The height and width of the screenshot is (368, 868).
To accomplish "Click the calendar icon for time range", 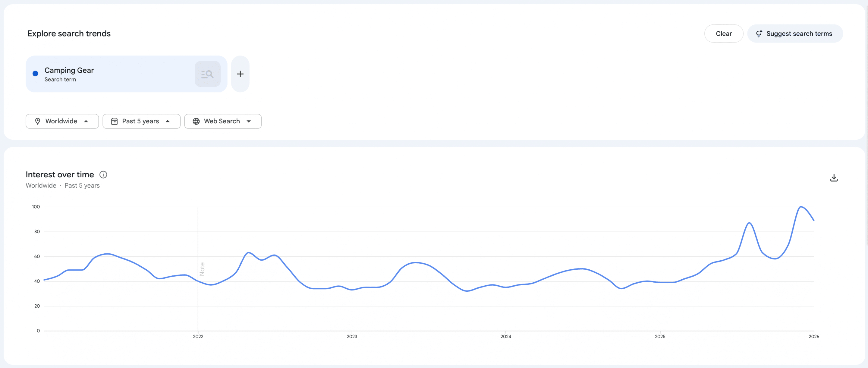I will click(x=115, y=121).
